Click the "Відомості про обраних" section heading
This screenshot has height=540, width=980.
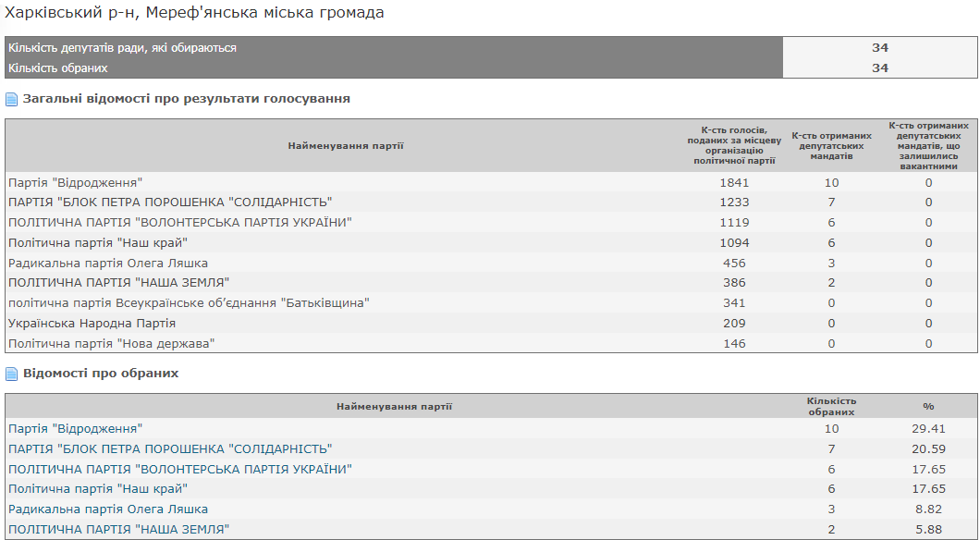coord(101,374)
